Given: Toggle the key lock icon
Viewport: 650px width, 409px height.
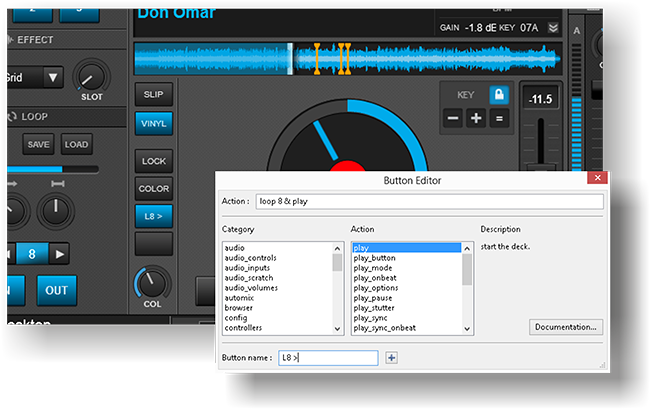Looking at the screenshot, I should click(498, 93).
